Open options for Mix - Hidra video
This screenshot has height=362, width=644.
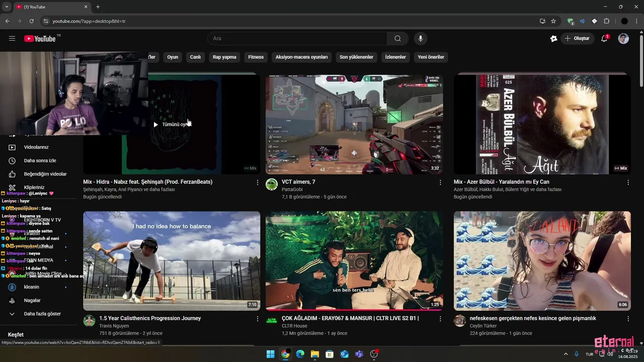click(x=258, y=183)
